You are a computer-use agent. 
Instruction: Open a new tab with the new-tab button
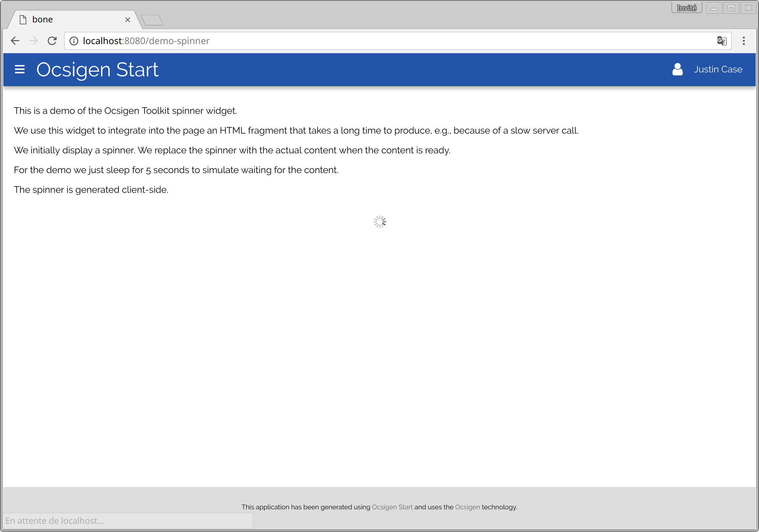pyautogui.click(x=152, y=20)
